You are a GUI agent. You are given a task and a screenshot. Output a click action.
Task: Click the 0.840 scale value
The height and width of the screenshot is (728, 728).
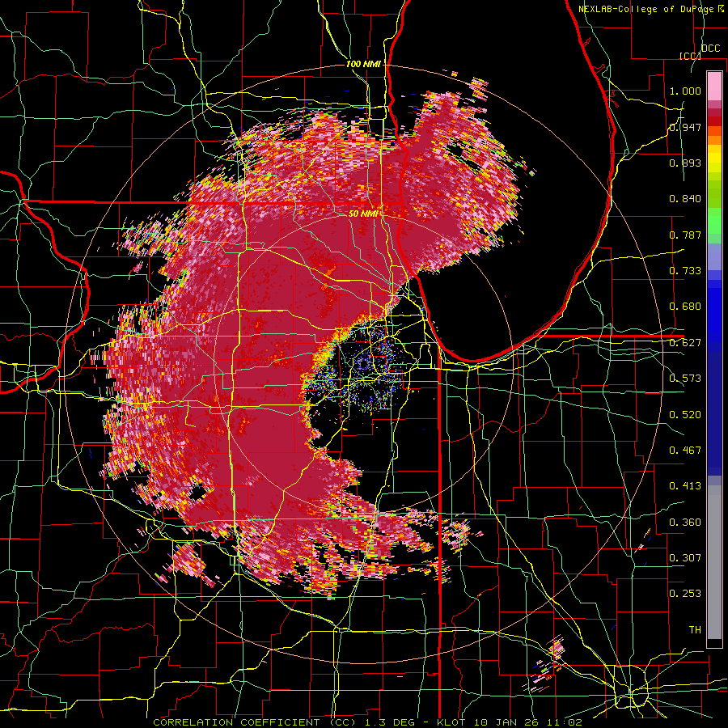[685, 199]
